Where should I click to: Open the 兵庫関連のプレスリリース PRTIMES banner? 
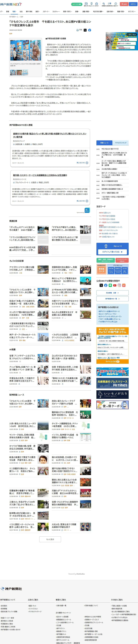pos(112,383)
